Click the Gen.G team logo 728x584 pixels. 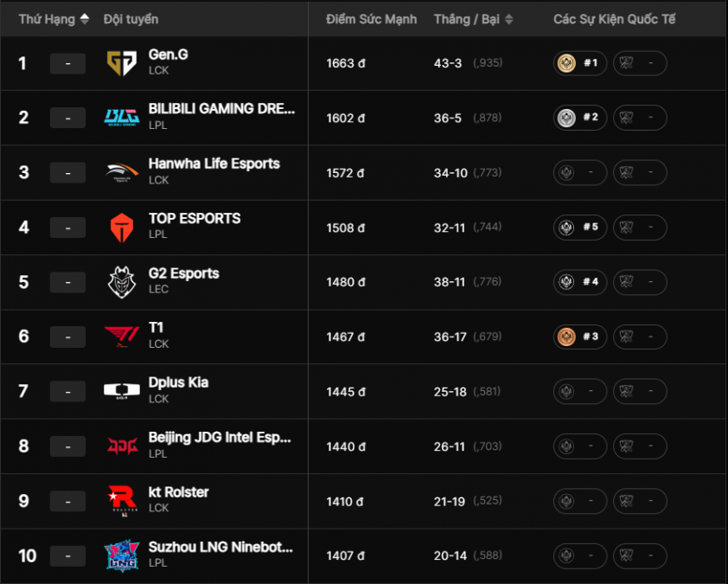tap(122, 63)
